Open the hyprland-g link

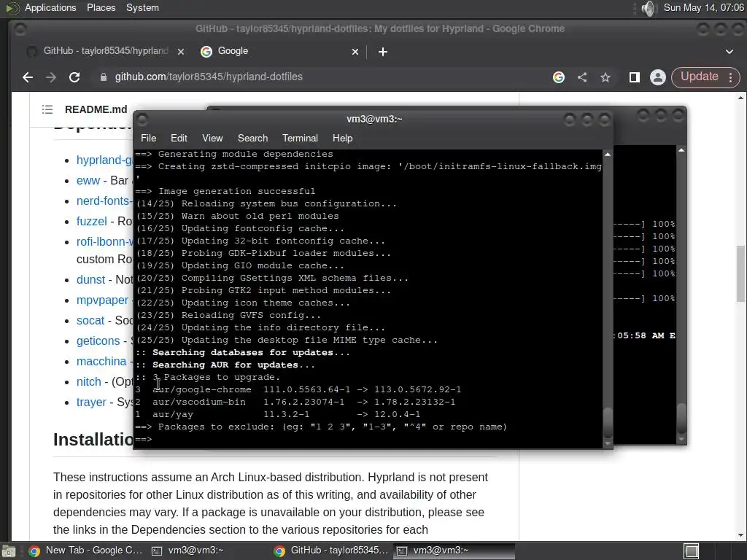point(104,160)
